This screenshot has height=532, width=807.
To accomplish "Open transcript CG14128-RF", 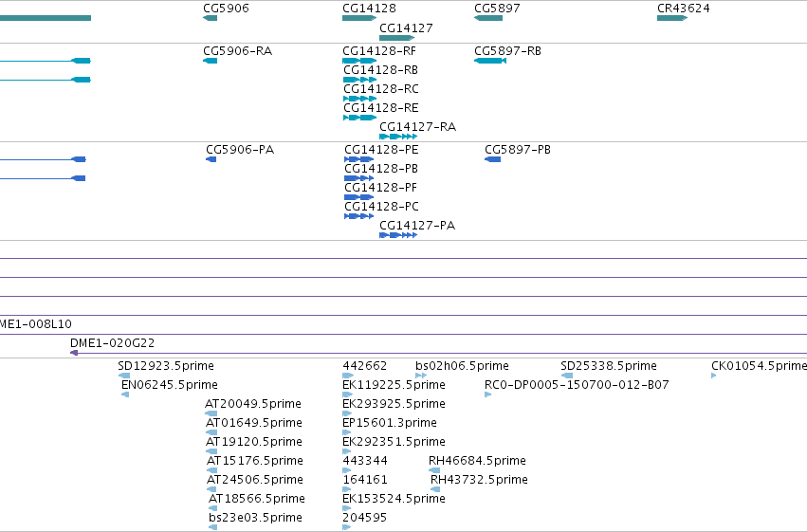I will tap(379, 51).
